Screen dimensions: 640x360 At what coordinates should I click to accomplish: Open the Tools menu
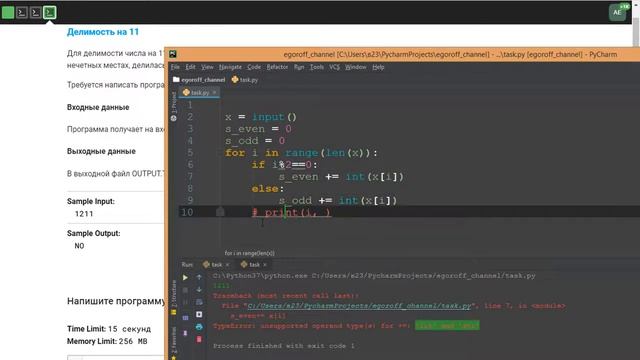[316, 67]
